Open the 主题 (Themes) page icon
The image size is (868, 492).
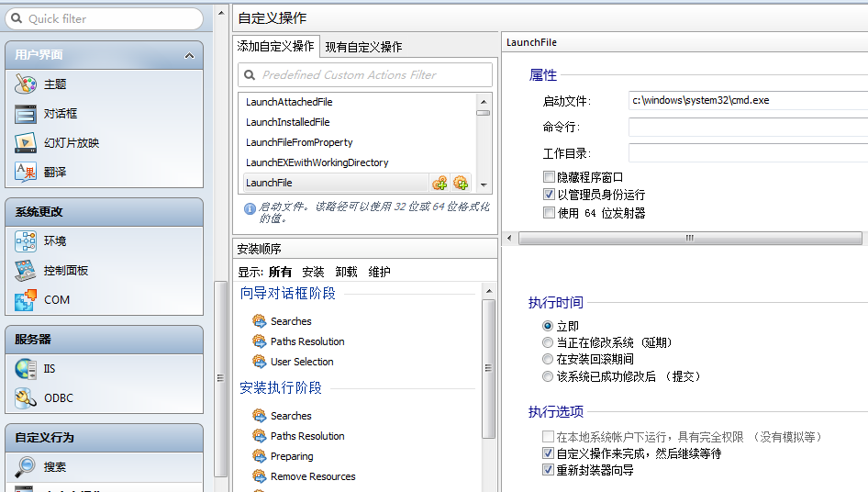pos(26,84)
